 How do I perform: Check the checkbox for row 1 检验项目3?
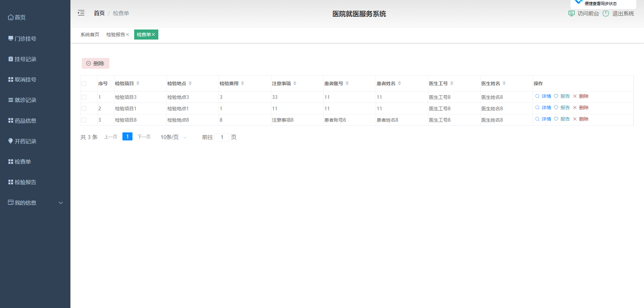coord(84,97)
